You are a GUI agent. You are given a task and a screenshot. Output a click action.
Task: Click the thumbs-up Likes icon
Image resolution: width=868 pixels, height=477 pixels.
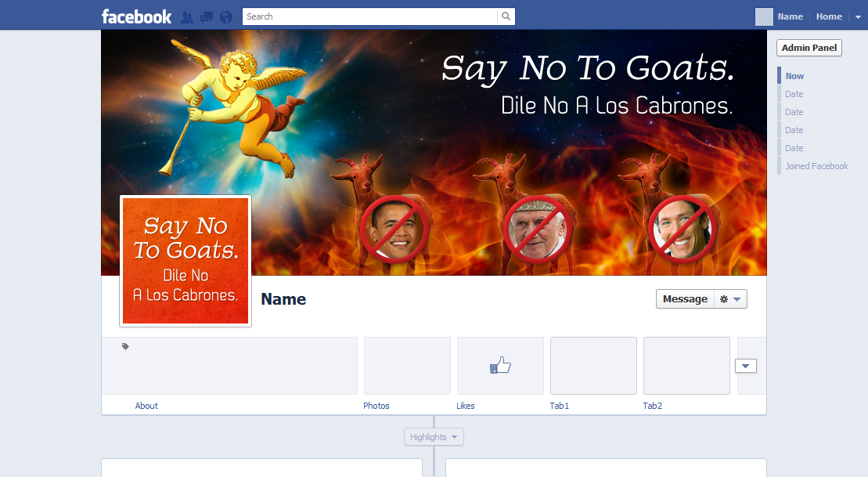coord(500,365)
